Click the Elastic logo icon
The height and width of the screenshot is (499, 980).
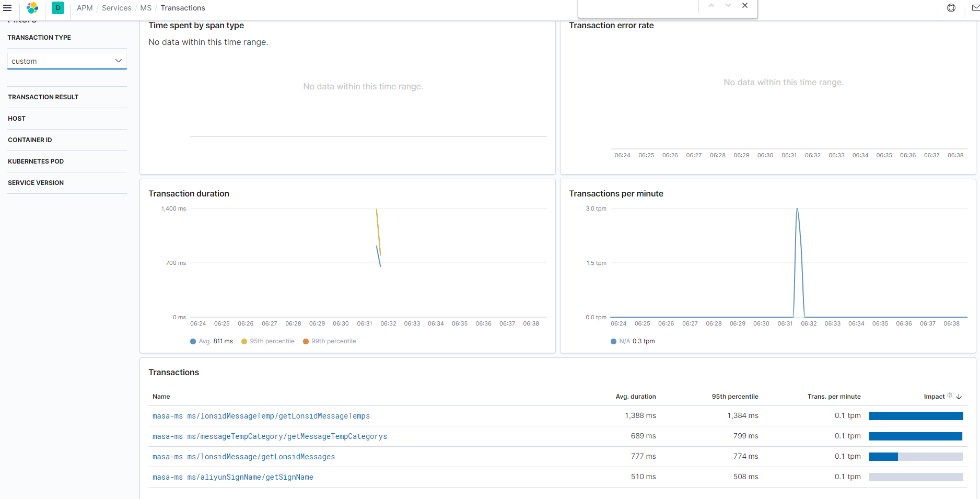click(32, 8)
